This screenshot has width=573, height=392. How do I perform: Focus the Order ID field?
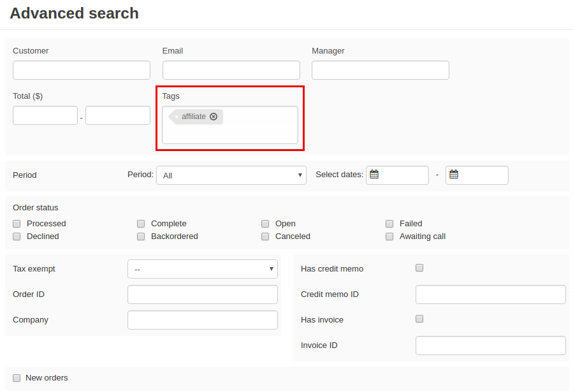203,294
